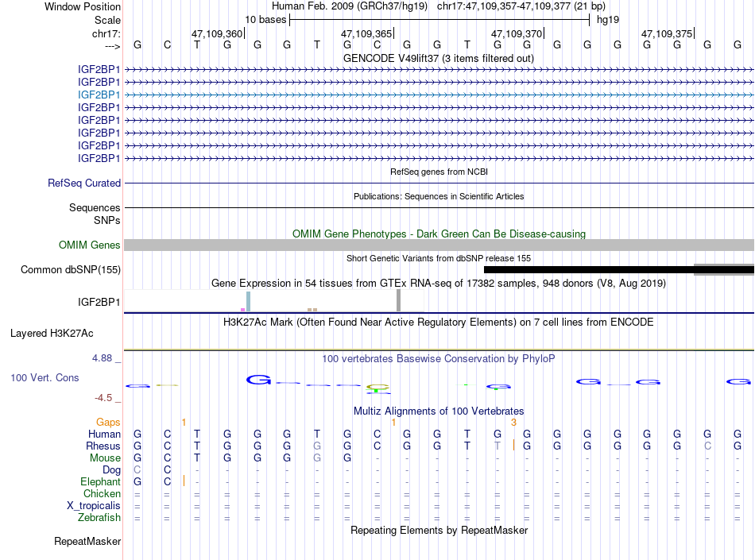Click IGF2BP1 label beside GTEx expression chart
Image resolution: width=755 pixels, height=560 pixels.
(99, 302)
